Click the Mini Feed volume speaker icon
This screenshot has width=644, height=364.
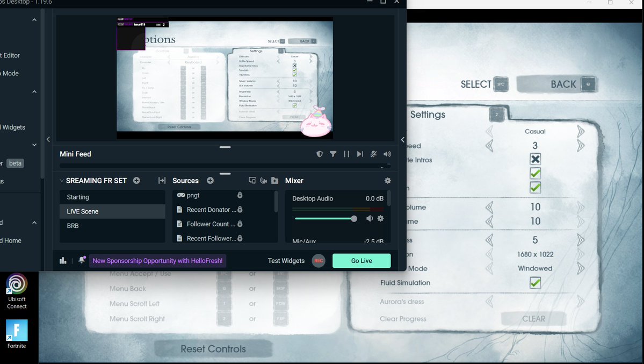click(387, 154)
